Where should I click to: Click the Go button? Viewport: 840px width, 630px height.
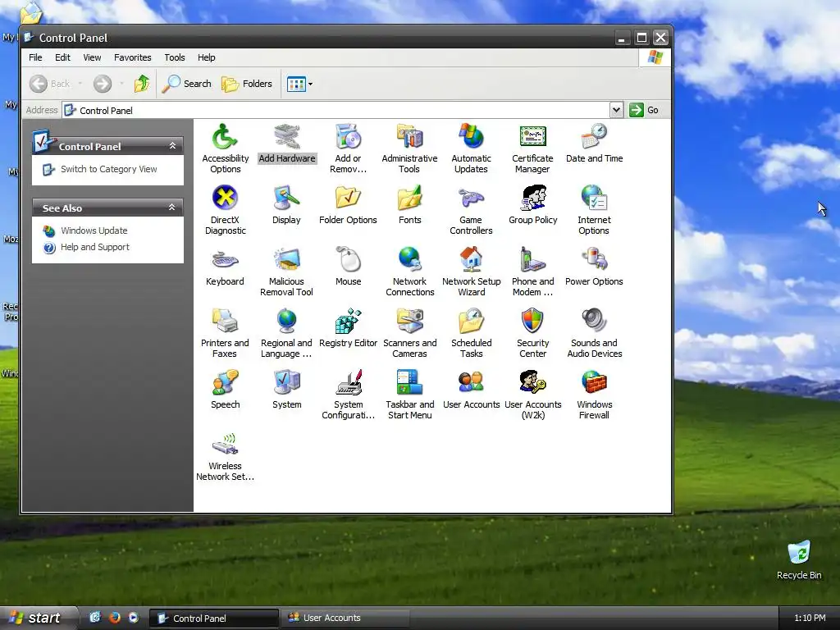[x=645, y=110]
